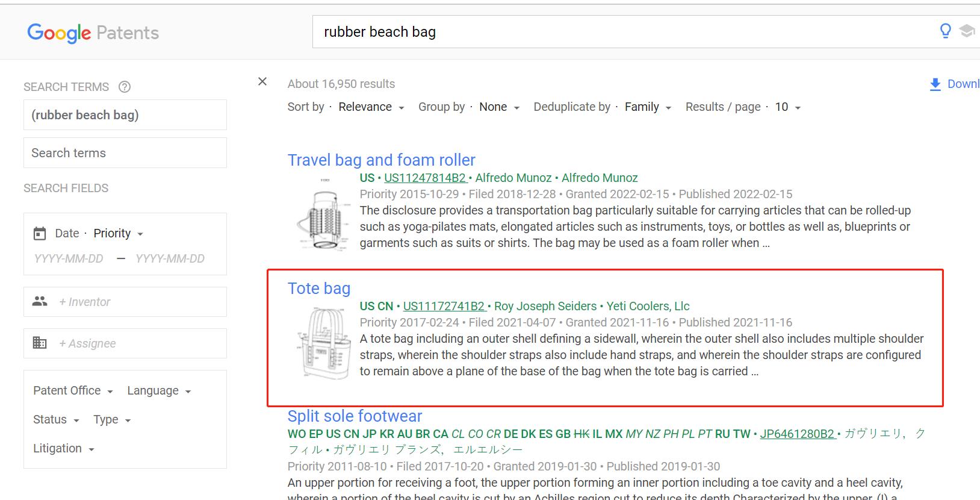The height and width of the screenshot is (500, 980).
Task: Click the travel bag patent drawing thumbnail
Action: click(x=323, y=214)
